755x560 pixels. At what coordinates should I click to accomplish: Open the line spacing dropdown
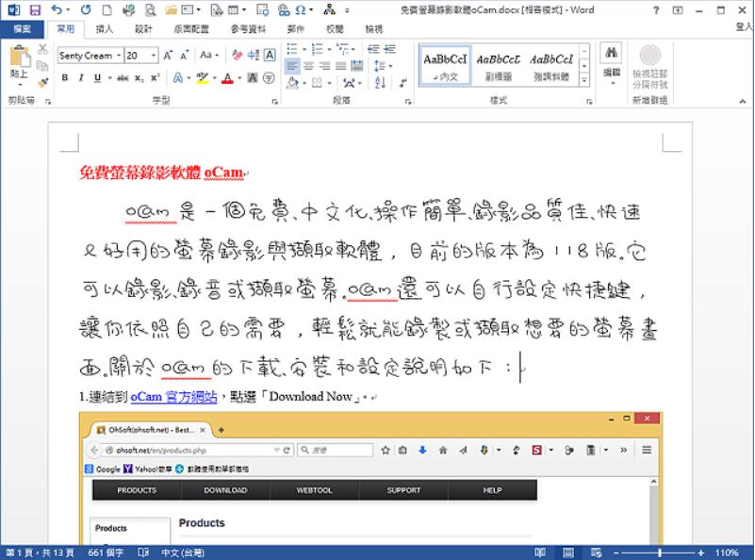(384, 66)
